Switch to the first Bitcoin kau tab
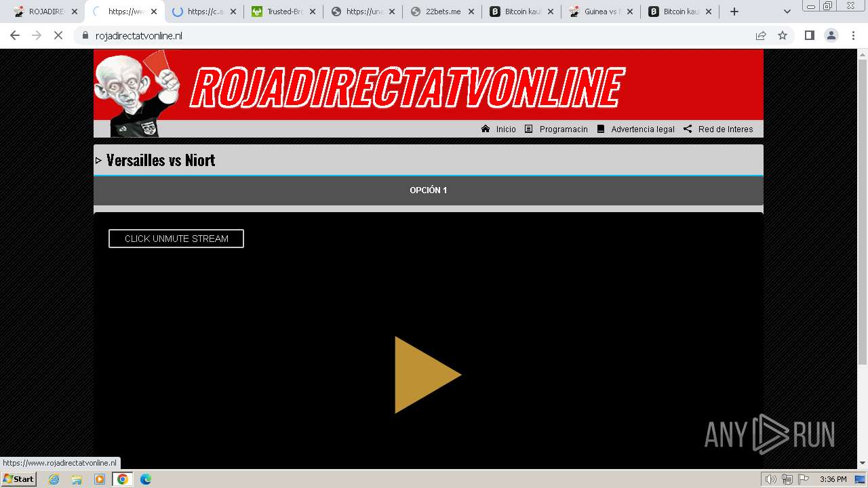Screen dimensions: 868x488 [522, 12]
